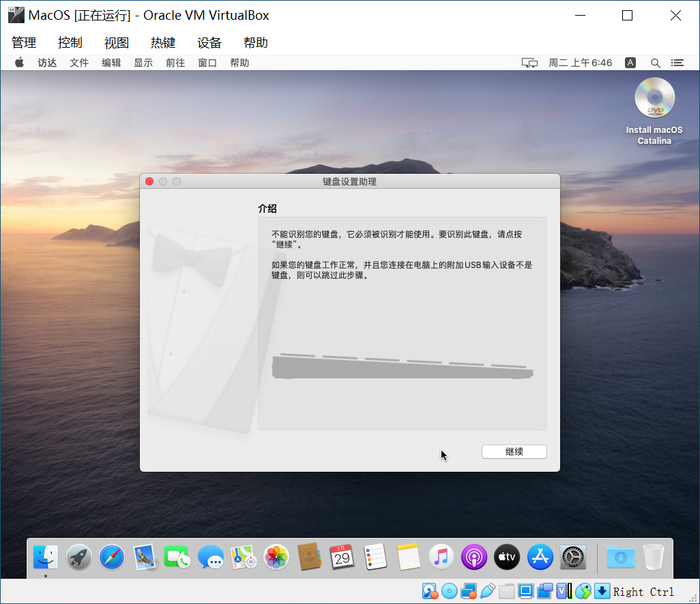Click the 继续 (Continue) button
This screenshot has height=604, width=700.
tap(514, 451)
